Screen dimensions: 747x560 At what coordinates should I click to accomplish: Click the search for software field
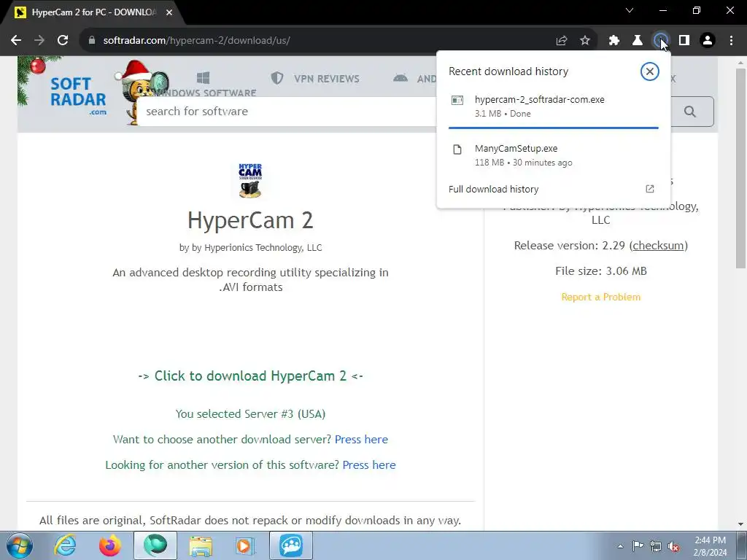tap(287, 112)
